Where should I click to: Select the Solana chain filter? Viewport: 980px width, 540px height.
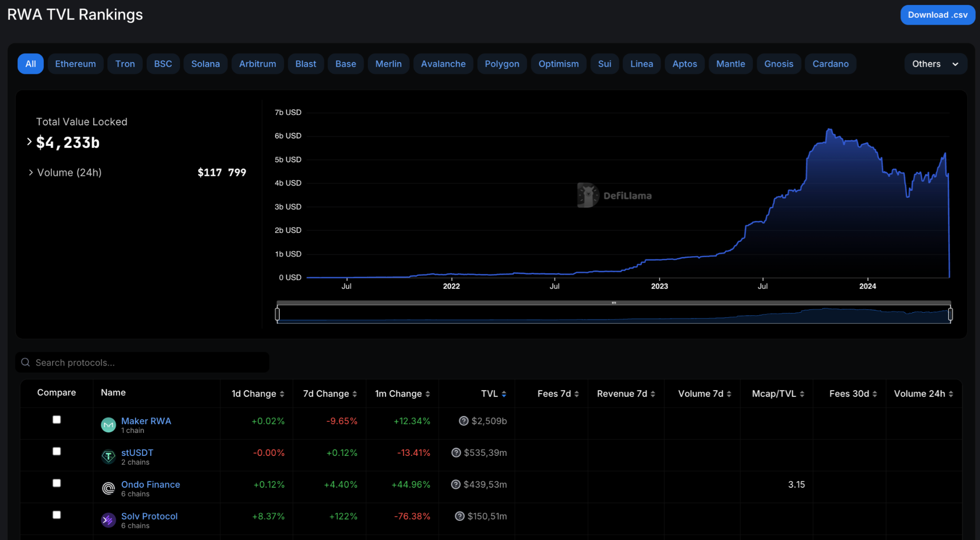205,64
